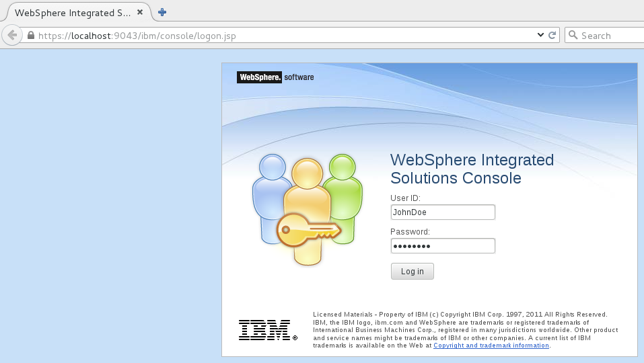Click the Password input field
The image size is (644, 363).
coord(443,245)
